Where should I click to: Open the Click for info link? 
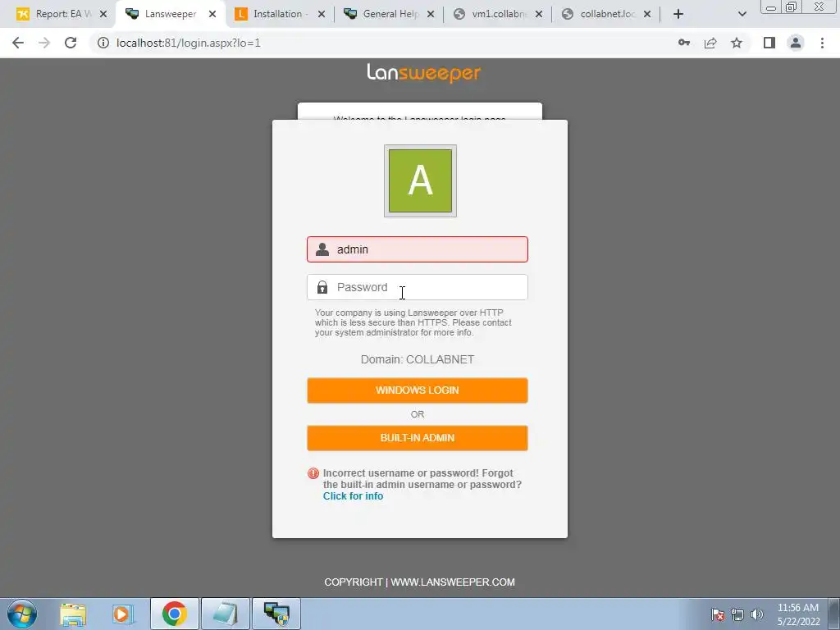(353, 496)
